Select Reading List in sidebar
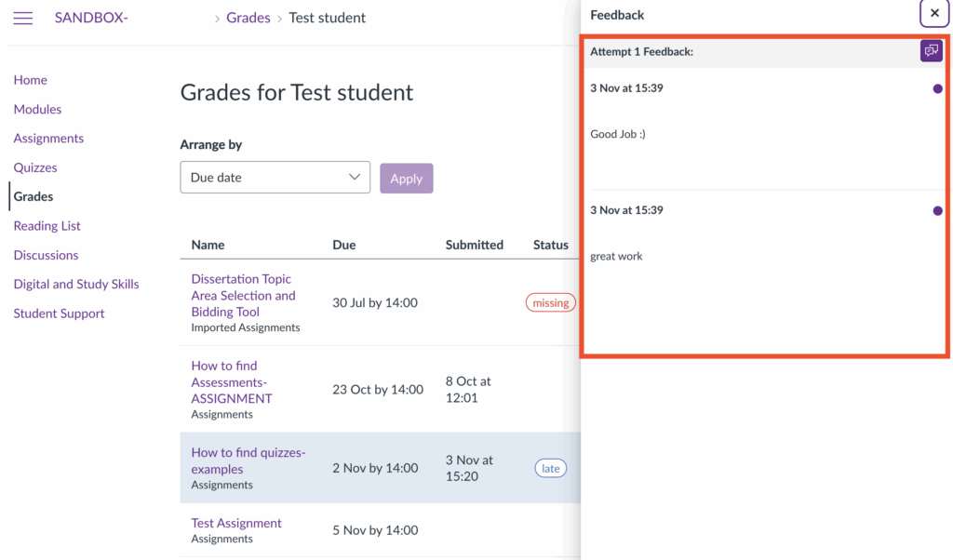The image size is (953, 560). [x=47, y=226]
